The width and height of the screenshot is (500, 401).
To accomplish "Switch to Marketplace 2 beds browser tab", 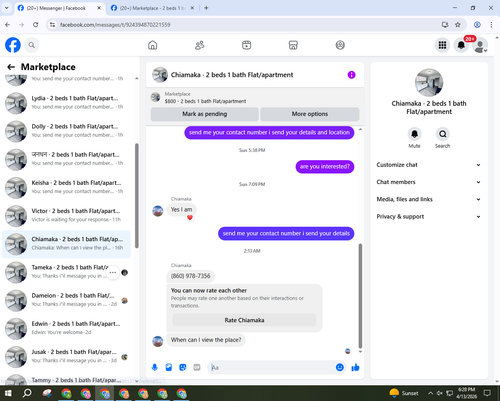I will tap(152, 8).
